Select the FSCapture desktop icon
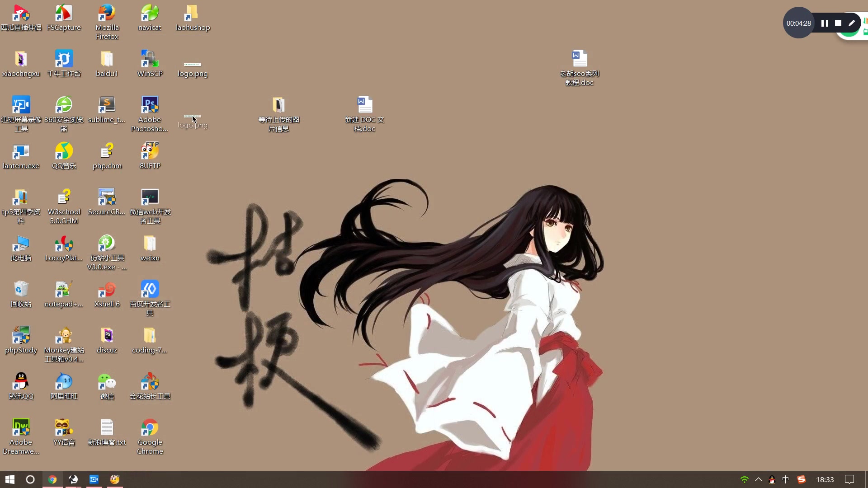This screenshot has width=868, height=488. point(64,14)
